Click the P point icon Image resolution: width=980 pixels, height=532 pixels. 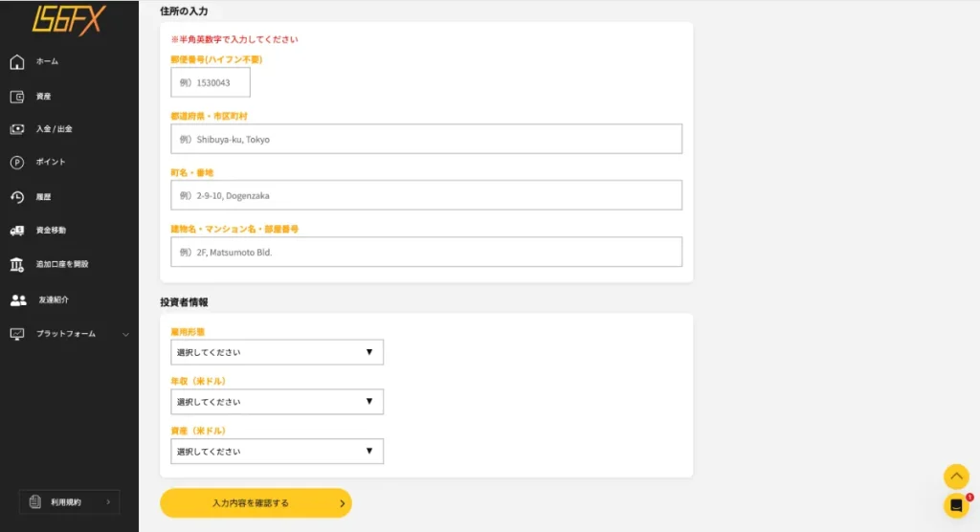click(x=17, y=163)
